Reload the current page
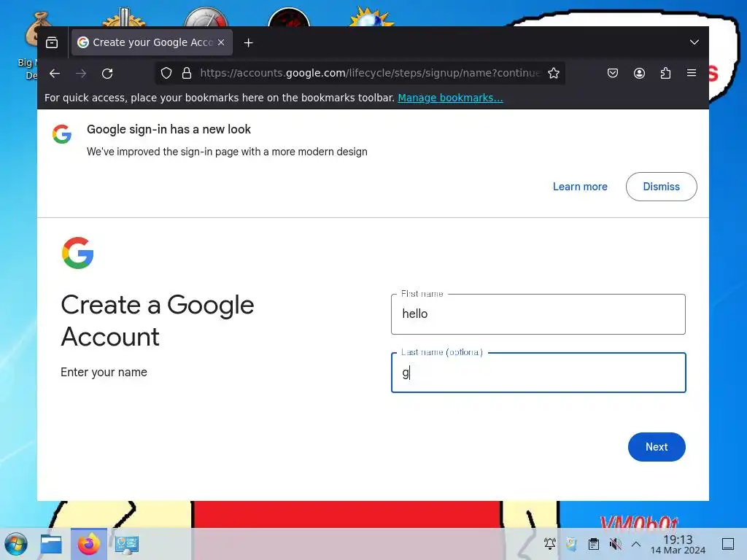The height and width of the screenshot is (560, 747). 108,74
